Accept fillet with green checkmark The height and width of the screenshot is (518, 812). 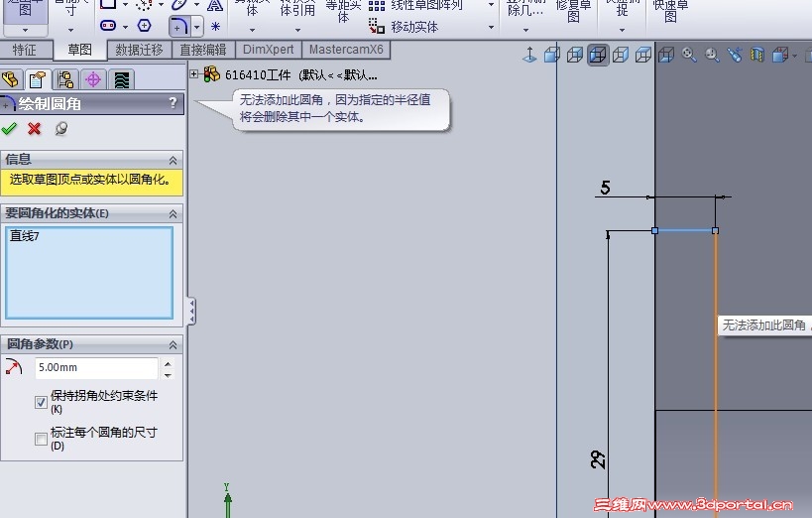[9, 129]
